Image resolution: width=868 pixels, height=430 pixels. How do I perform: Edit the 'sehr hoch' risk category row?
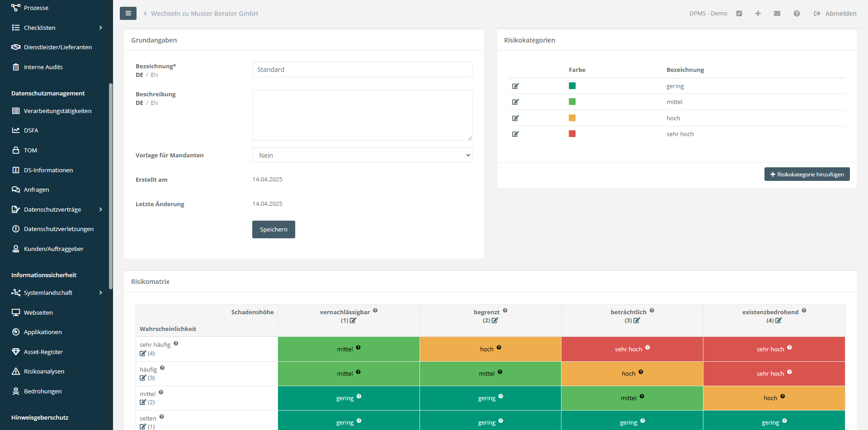(x=515, y=134)
